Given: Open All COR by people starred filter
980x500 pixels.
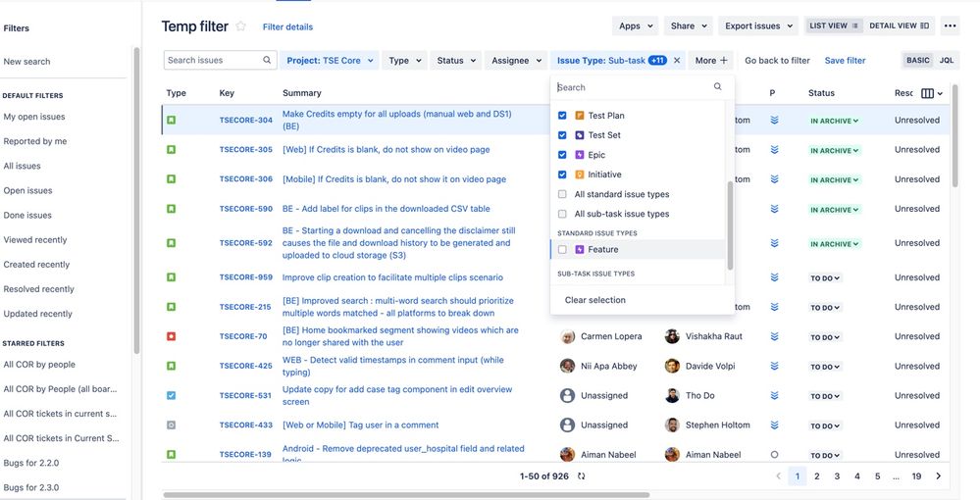Looking at the screenshot, I should click(x=39, y=365).
